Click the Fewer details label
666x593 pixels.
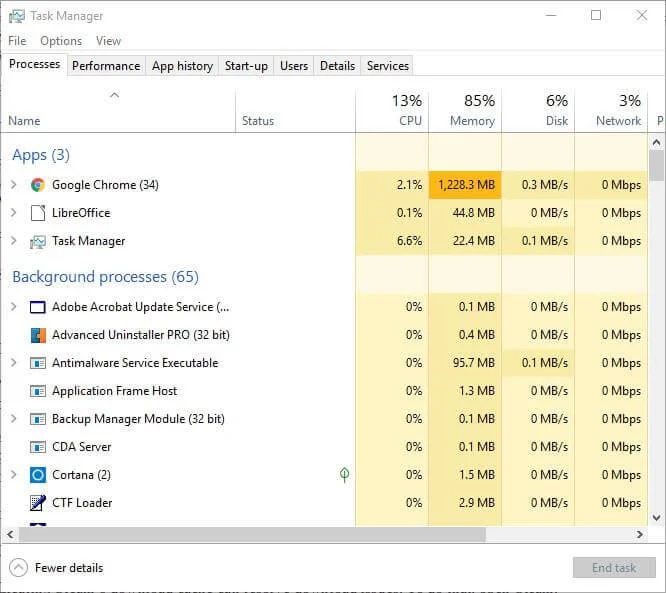click(69, 568)
